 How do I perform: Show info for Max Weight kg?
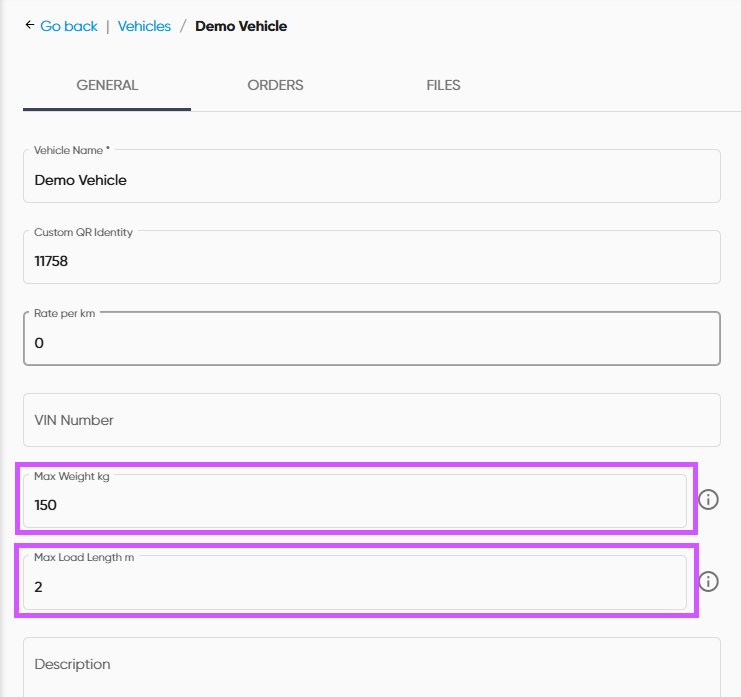[x=708, y=499]
